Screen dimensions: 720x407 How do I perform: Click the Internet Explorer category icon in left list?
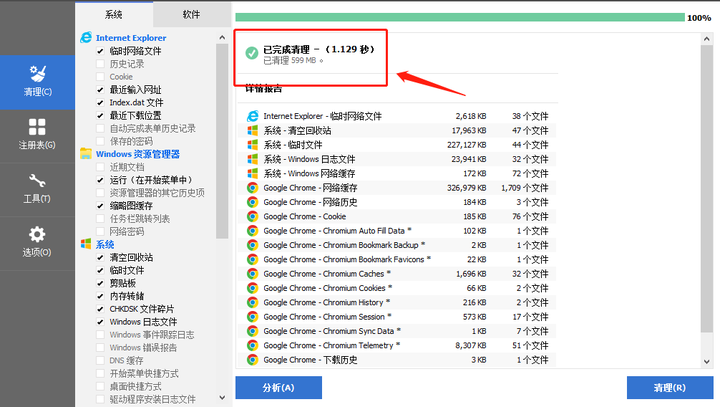coord(86,38)
